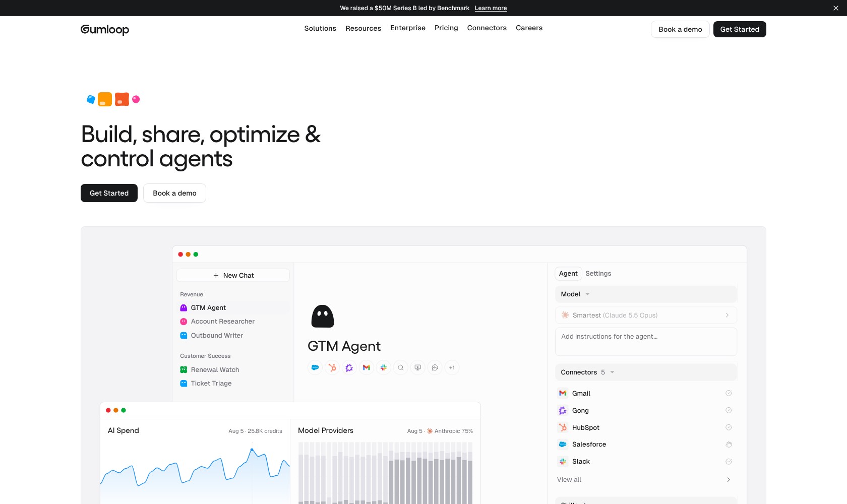Click the Learn more link in banner

click(x=491, y=8)
